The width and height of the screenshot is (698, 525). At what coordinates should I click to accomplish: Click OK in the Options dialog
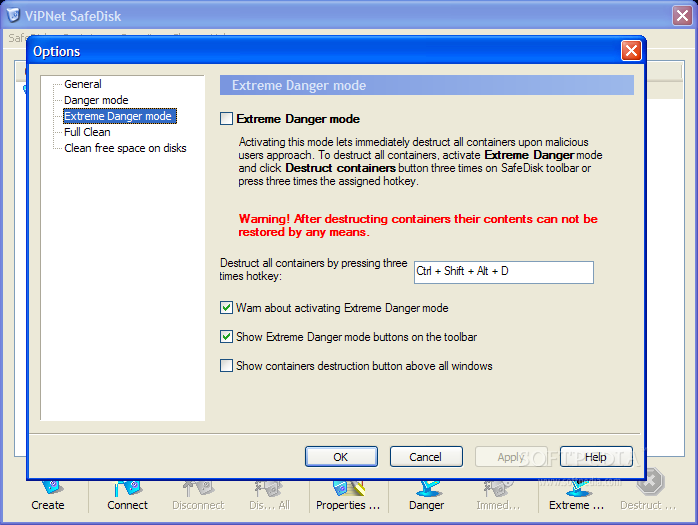coord(341,457)
